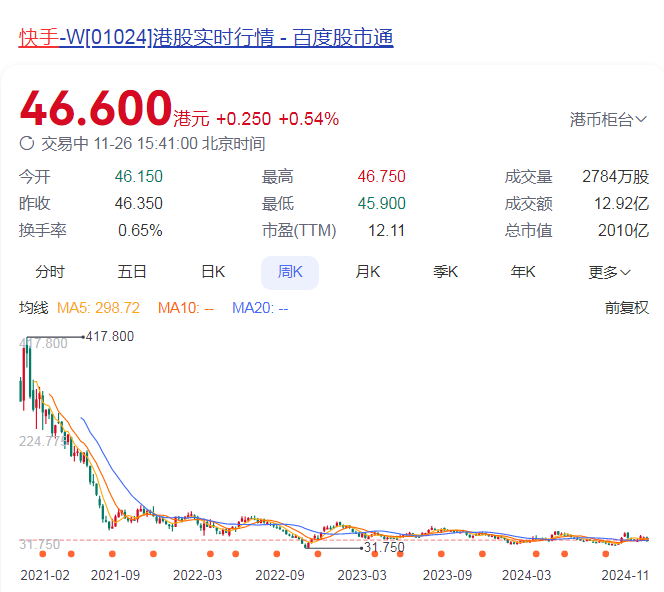
Task: Click the 2023-09 date axis label
Action: 447,575
